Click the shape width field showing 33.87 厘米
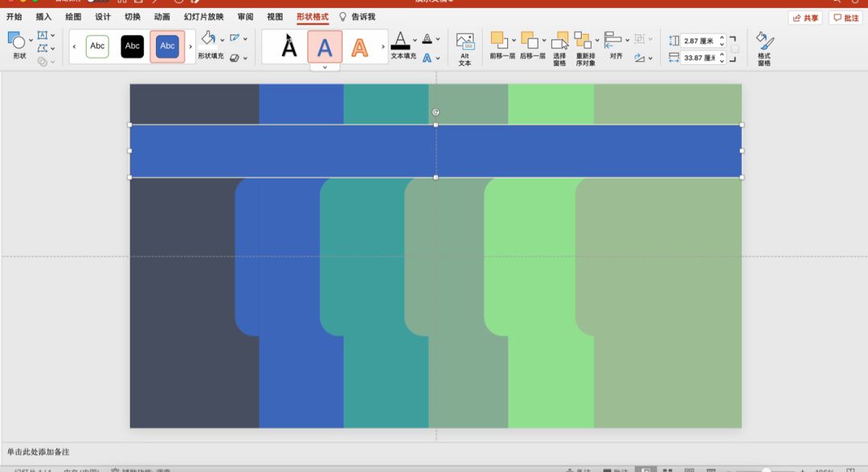 point(699,58)
